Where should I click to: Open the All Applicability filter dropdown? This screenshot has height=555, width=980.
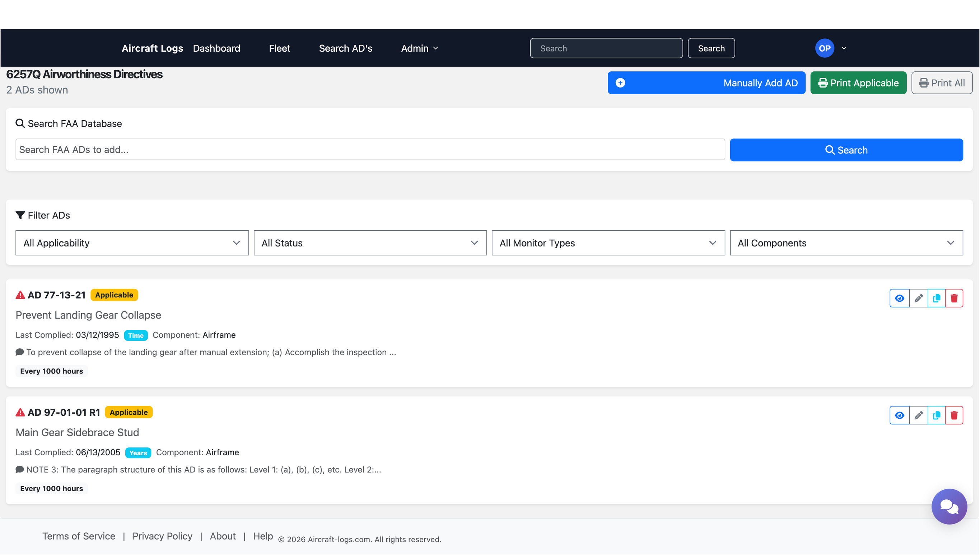[132, 243]
